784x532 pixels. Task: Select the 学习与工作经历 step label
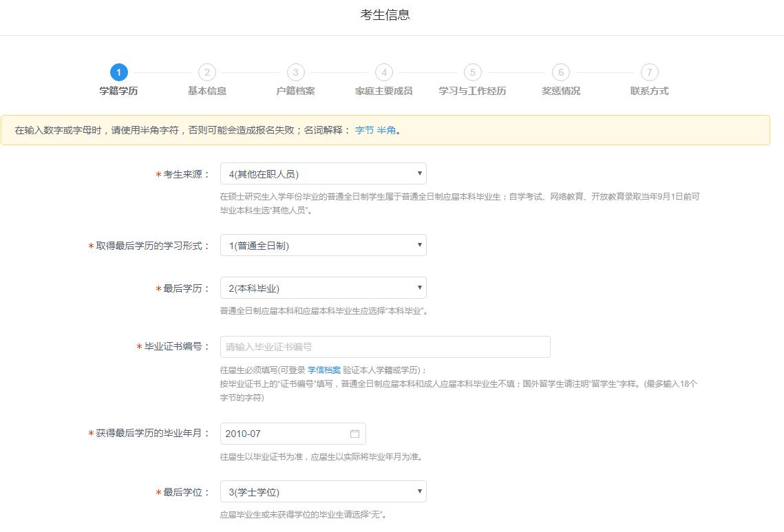[x=472, y=91]
